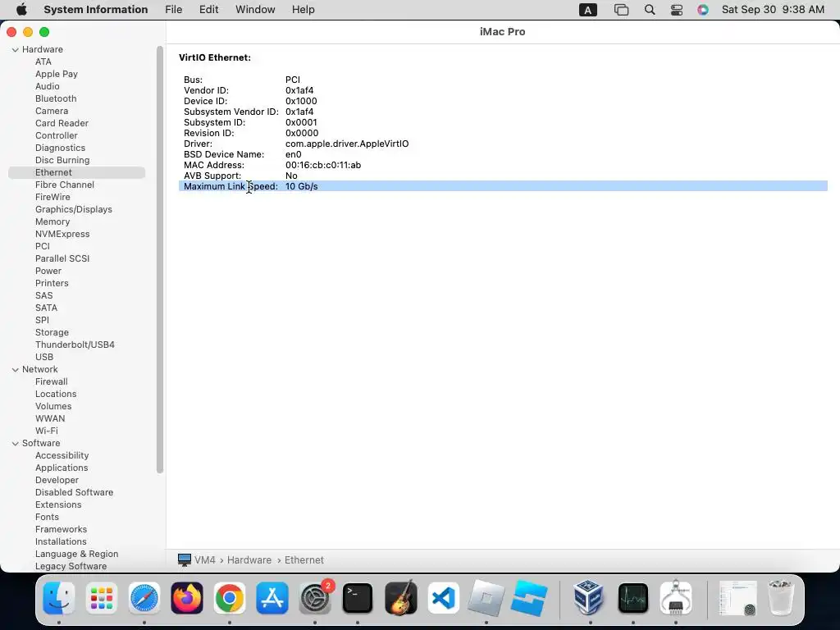Select Graphics/Displays in sidebar

point(73,209)
